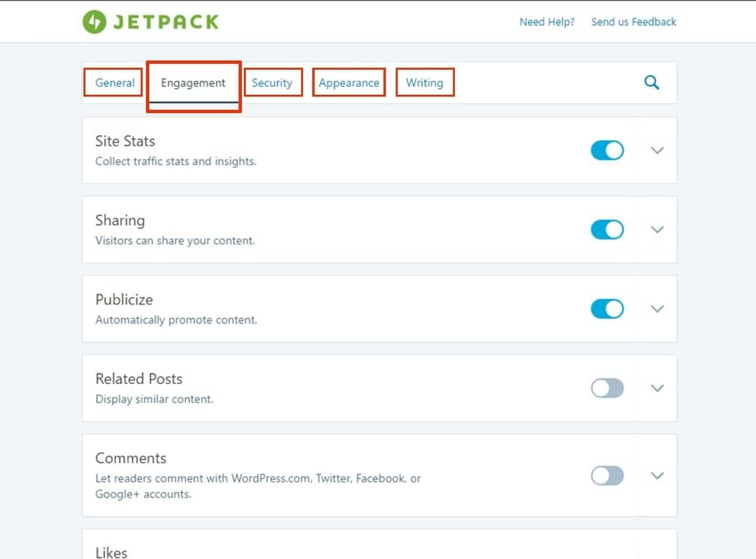This screenshot has height=559, width=756.
Task: Expand the Site Stats settings chevron
Action: 657,151
